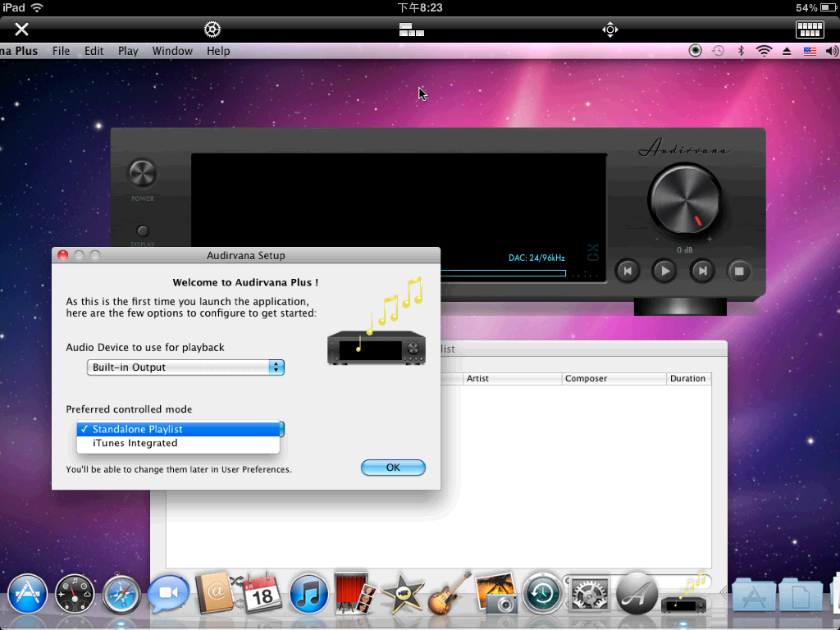
Task: Start playback with the Play button
Action: click(x=664, y=271)
